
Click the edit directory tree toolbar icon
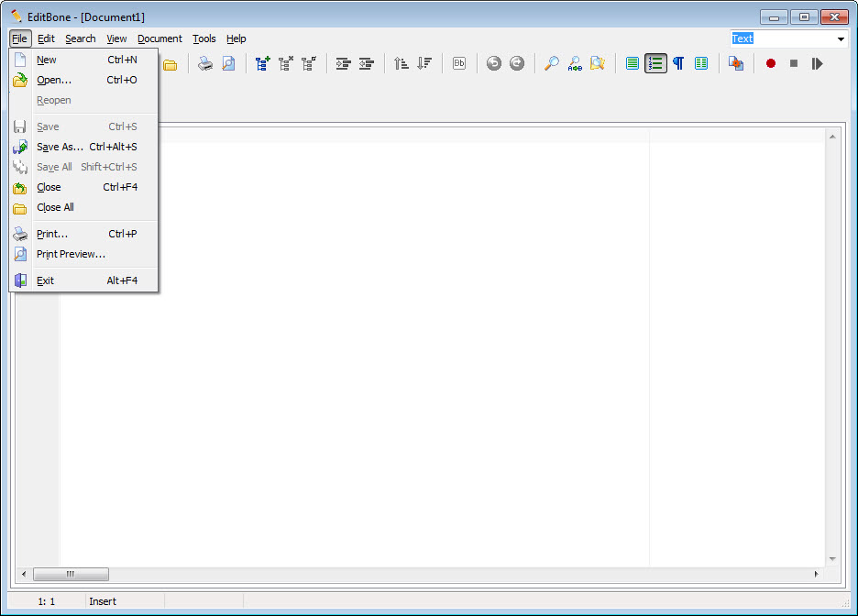[309, 64]
